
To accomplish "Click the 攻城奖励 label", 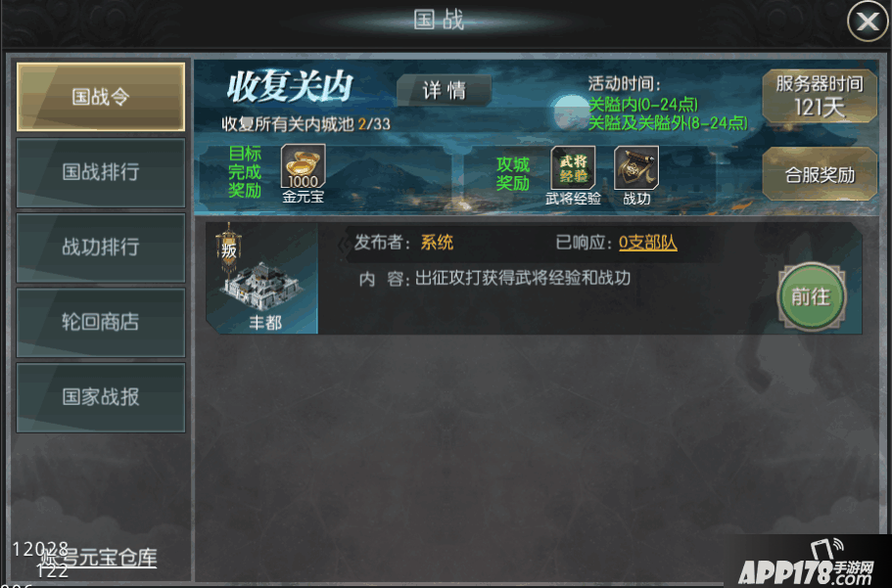I will (512, 174).
